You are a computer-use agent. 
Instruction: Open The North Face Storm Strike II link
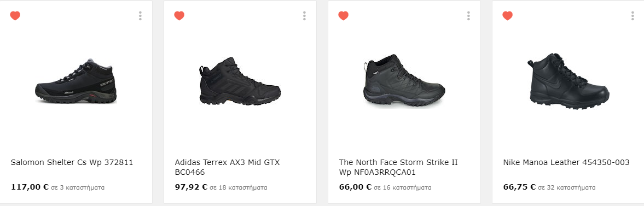[398, 167]
